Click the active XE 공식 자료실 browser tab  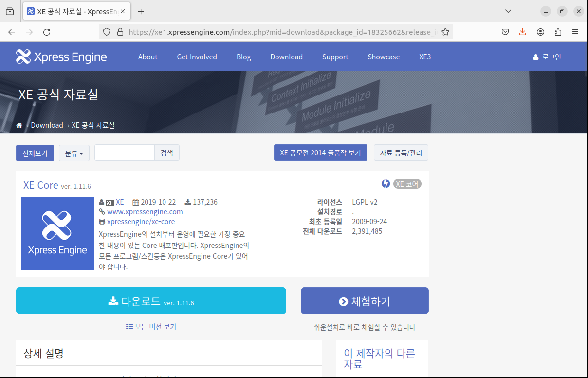tap(77, 11)
